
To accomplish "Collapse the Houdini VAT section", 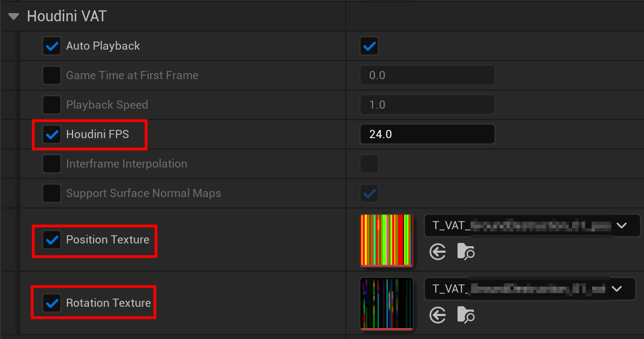I will click(14, 16).
